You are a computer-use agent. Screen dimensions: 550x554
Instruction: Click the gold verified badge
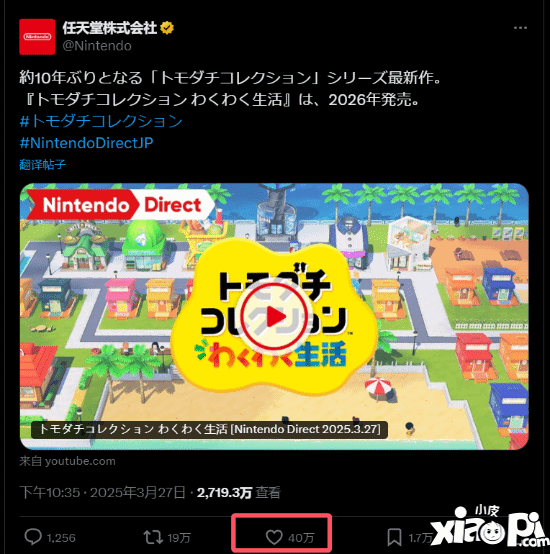[x=167, y=28]
